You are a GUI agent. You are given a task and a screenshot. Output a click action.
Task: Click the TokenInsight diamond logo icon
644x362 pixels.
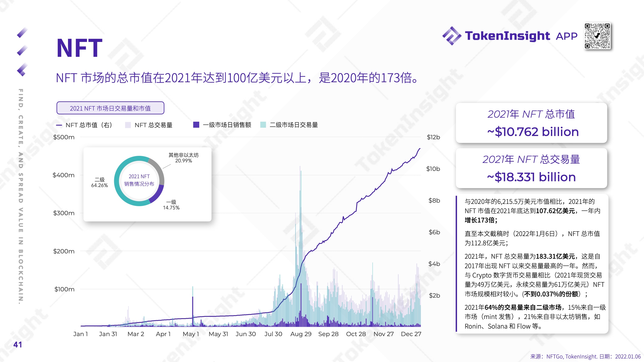point(452,36)
